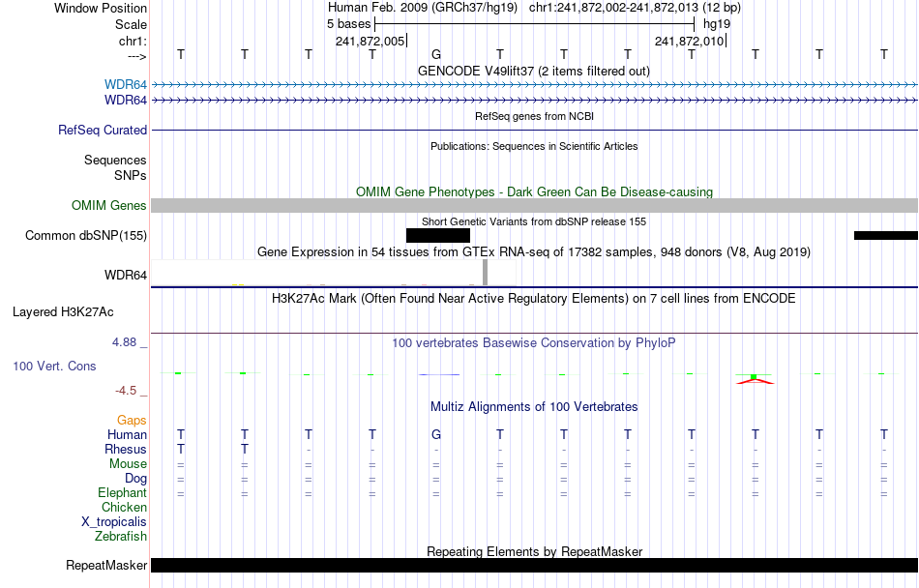Click the RefSeq Curated track label
Image resolution: width=919 pixels, height=588 pixels.
click(103, 130)
